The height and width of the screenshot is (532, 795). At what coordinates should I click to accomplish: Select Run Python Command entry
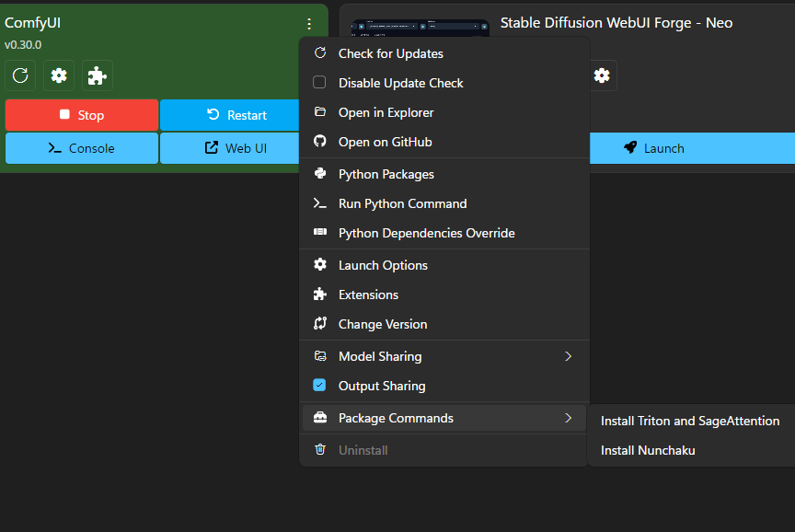[444, 203]
